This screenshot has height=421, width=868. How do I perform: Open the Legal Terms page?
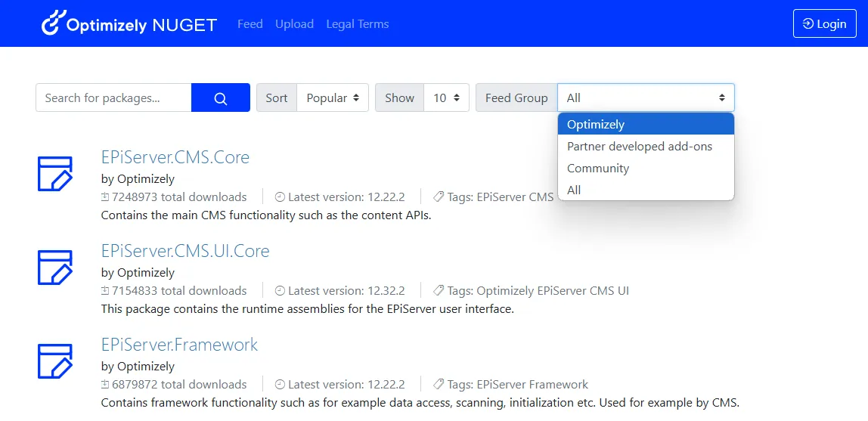358,23
